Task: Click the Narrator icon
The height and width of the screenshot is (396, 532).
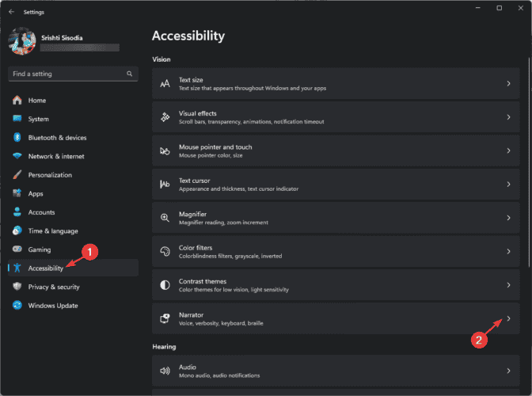Action: click(x=165, y=318)
